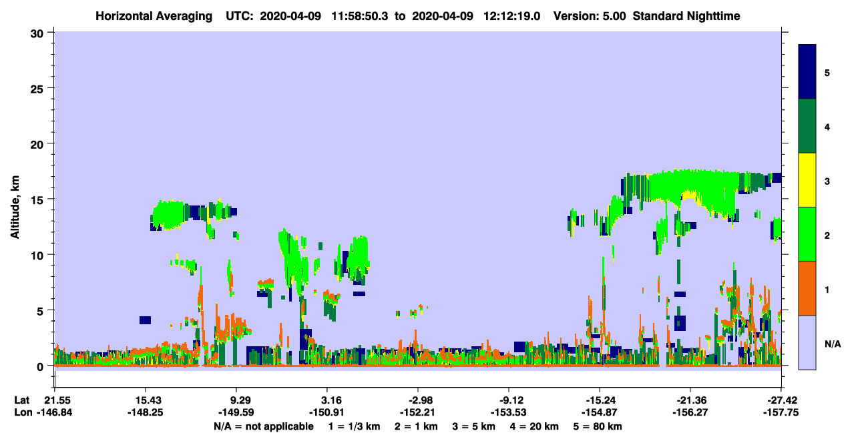Click longitude value -146.84

pyautogui.click(x=54, y=413)
